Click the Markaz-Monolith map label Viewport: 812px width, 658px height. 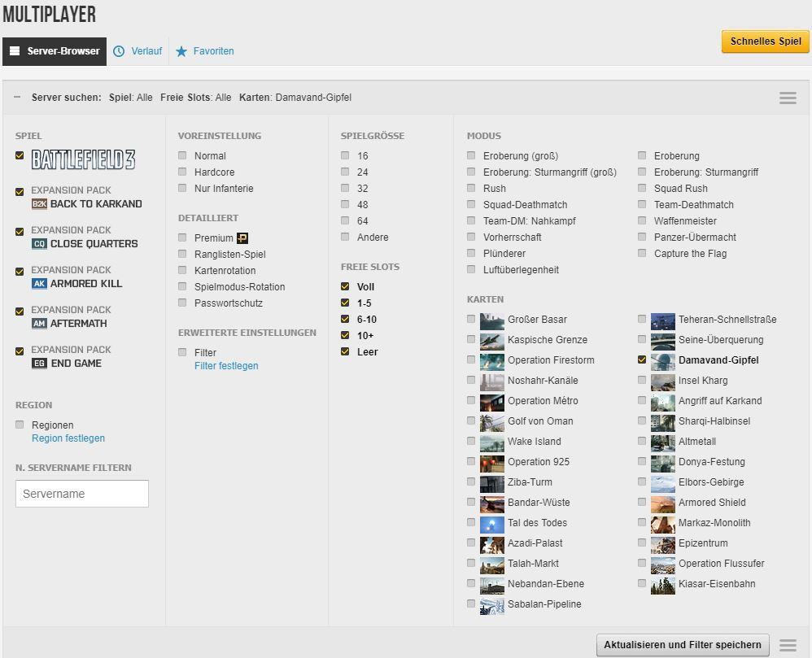[x=714, y=523]
